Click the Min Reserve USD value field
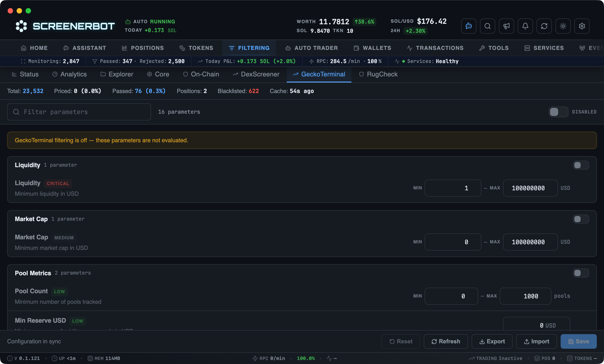 [536, 324]
